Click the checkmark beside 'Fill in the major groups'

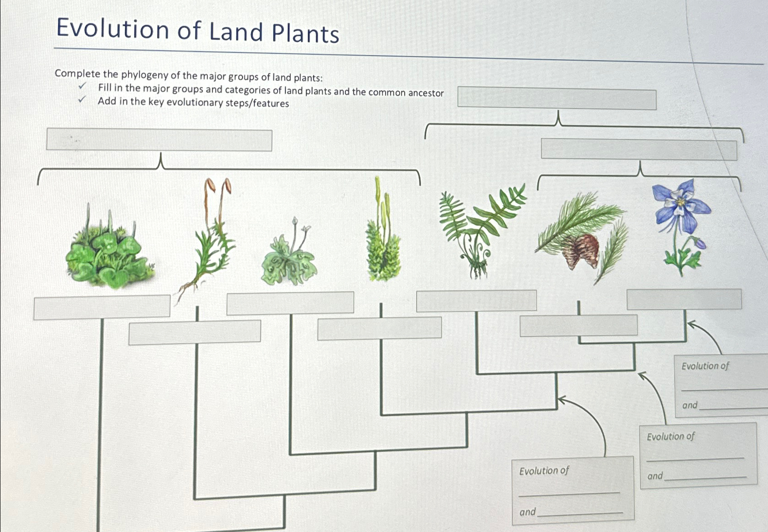[82, 86]
